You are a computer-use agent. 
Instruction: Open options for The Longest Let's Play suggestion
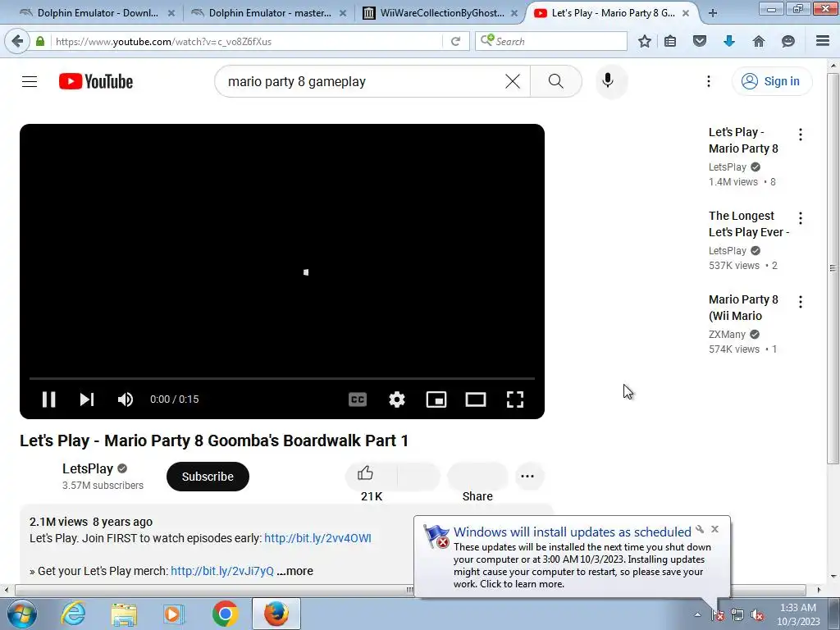[x=801, y=218]
